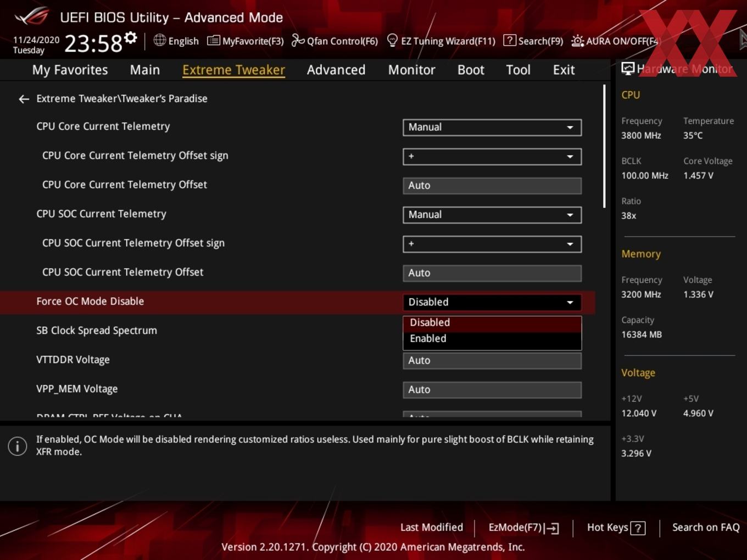
Task: Select Enabled in the open option list
Action: 492,339
